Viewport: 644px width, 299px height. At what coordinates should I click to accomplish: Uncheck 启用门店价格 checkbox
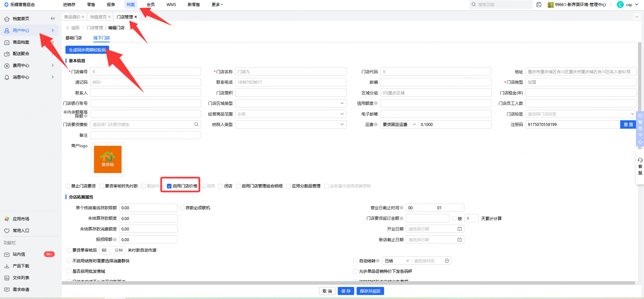[169, 186]
